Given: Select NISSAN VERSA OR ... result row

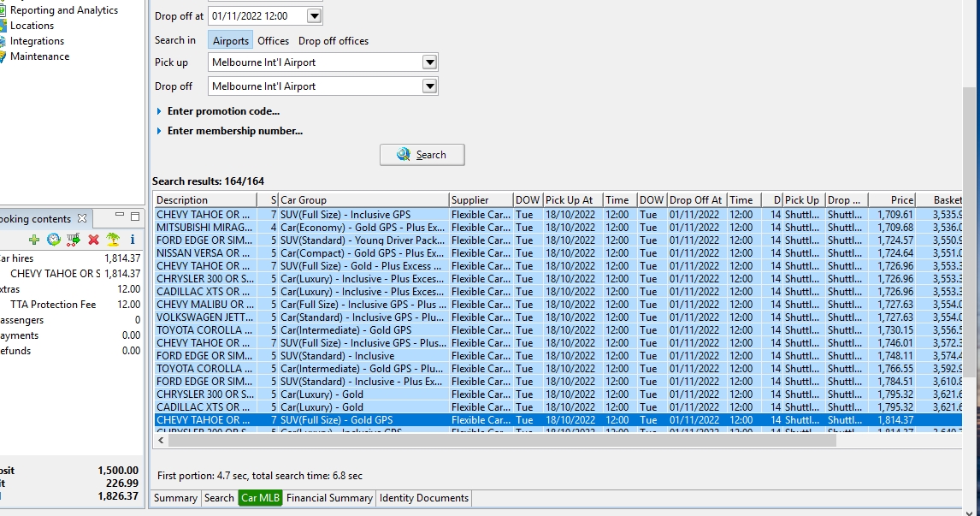Looking at the screenshot, I should point(558,253).
